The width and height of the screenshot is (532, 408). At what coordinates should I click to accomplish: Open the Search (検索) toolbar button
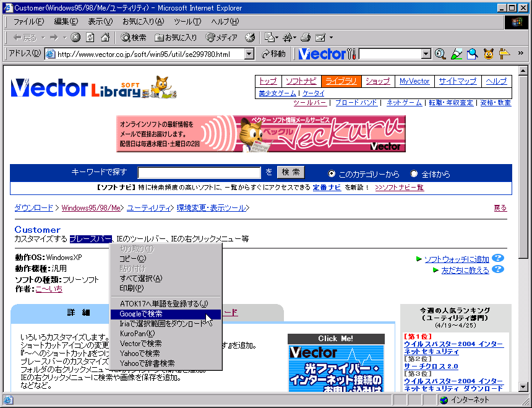tap(134, 37)
